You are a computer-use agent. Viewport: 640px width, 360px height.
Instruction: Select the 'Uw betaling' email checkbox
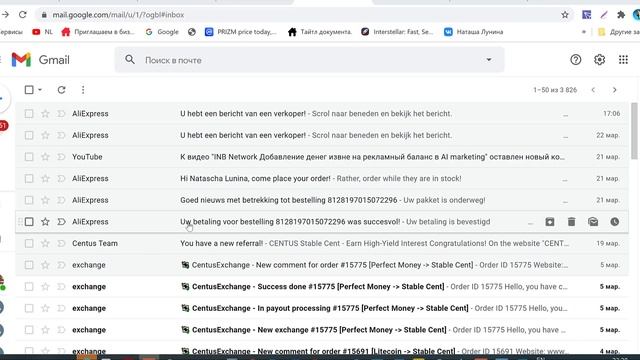[x=29, y=222]
